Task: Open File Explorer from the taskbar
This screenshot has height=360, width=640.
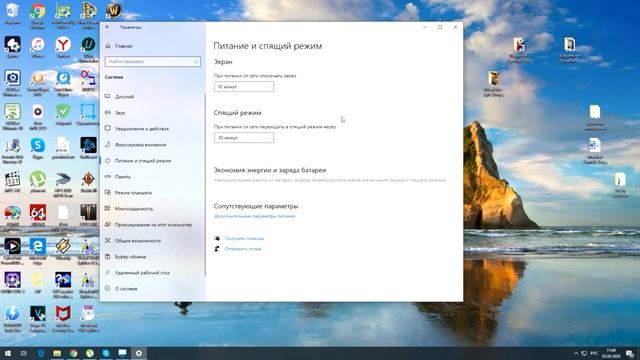Action: click(x=57, y=353)
